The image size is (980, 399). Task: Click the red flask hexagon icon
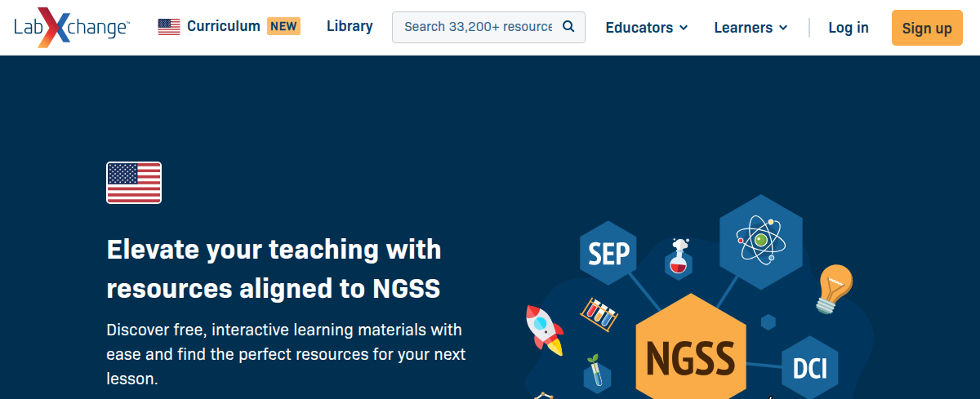678,259
